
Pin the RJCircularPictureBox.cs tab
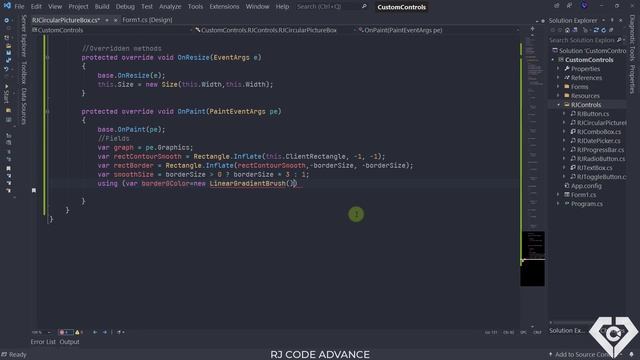107,20
